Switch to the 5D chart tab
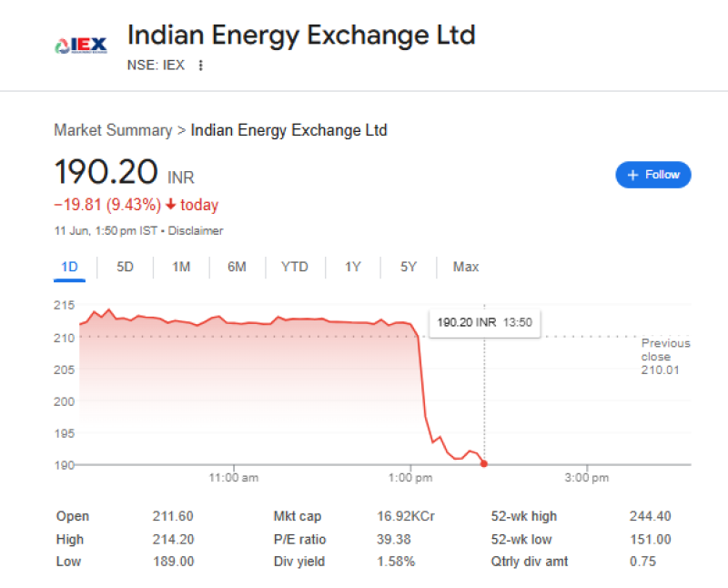728x588 pixels. tap(125, 267)
